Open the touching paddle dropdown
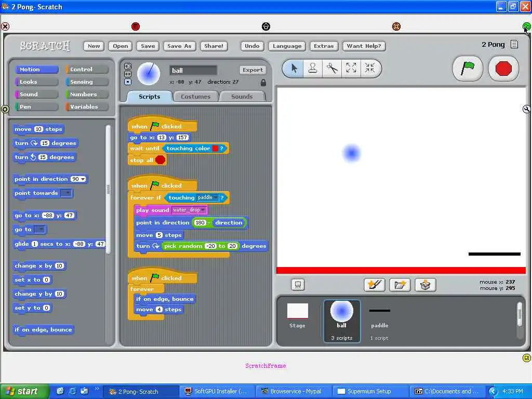The height and width of the screenshot is (399, 532). coord(215,197)
